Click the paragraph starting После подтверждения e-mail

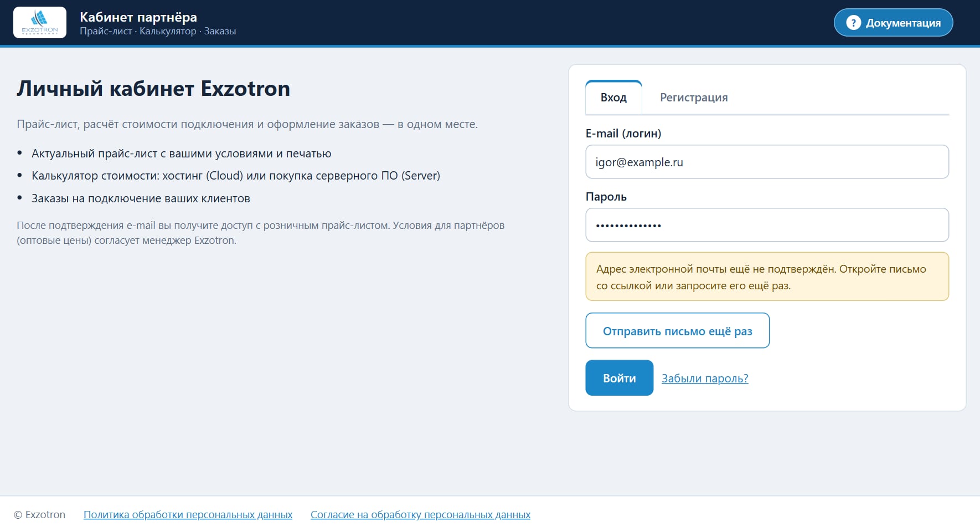261,233
